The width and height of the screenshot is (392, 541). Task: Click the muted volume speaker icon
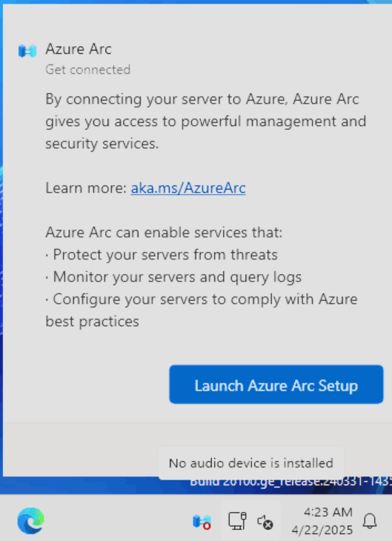[265, 522]
